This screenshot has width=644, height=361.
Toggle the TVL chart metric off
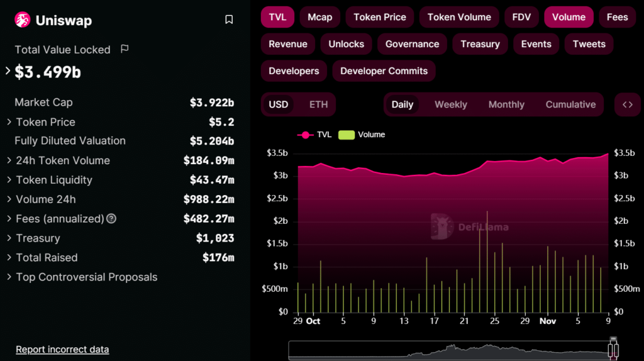click(x=277, y=17)
